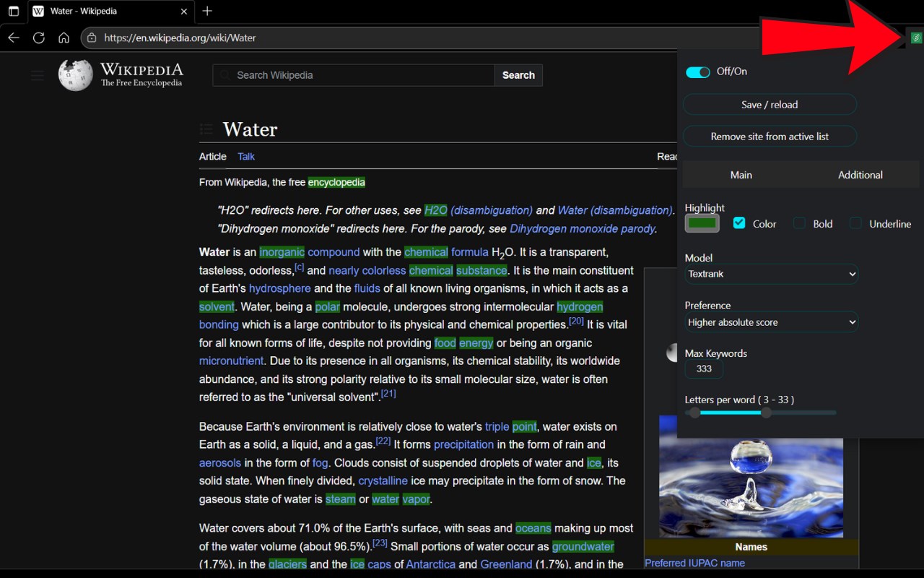Uncheck the Color highlight checkbox
This screenshot has width=924, height=578.
tap(739, 223)
